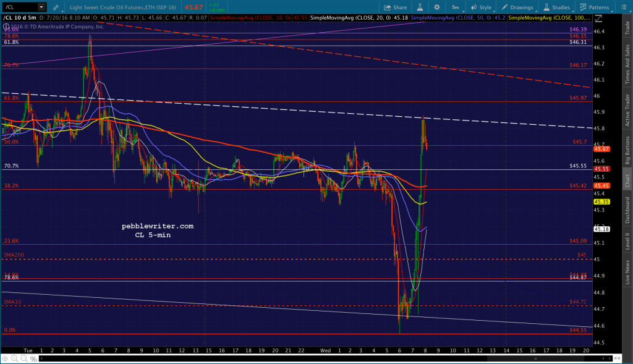
Task: Click the scrollbar left arrow at far left
Action: coord(41,358)
